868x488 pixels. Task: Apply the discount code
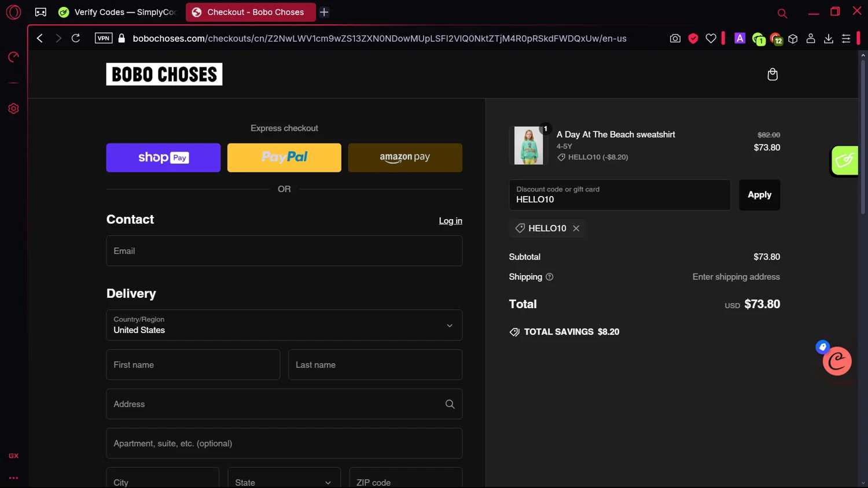(x=759, y=195)
